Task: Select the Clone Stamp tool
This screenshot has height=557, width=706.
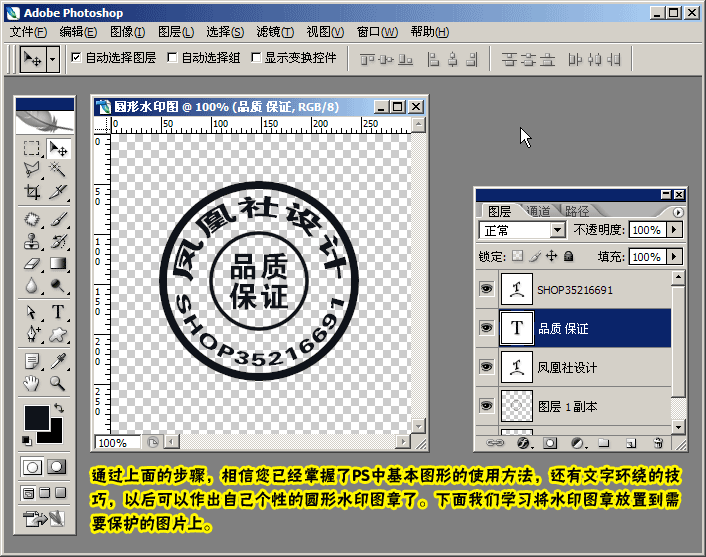Action: [x=32, y=241]
